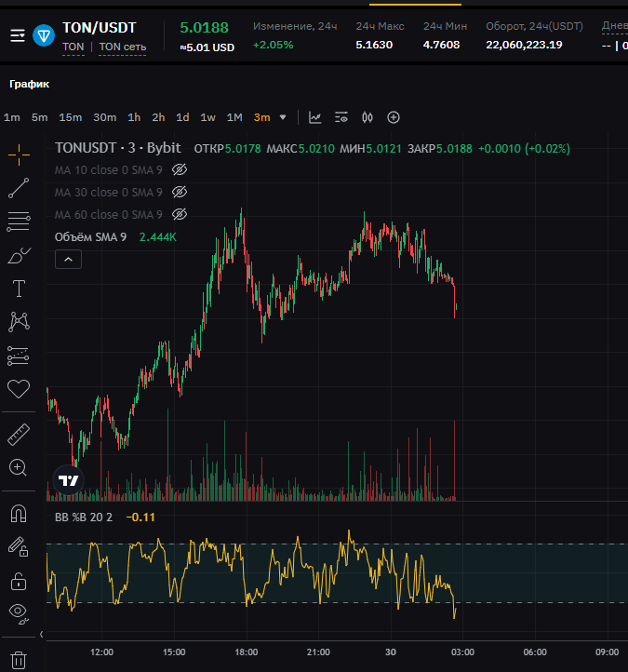Click the TON coin logo
628x672 pixels.
(44, 35)
